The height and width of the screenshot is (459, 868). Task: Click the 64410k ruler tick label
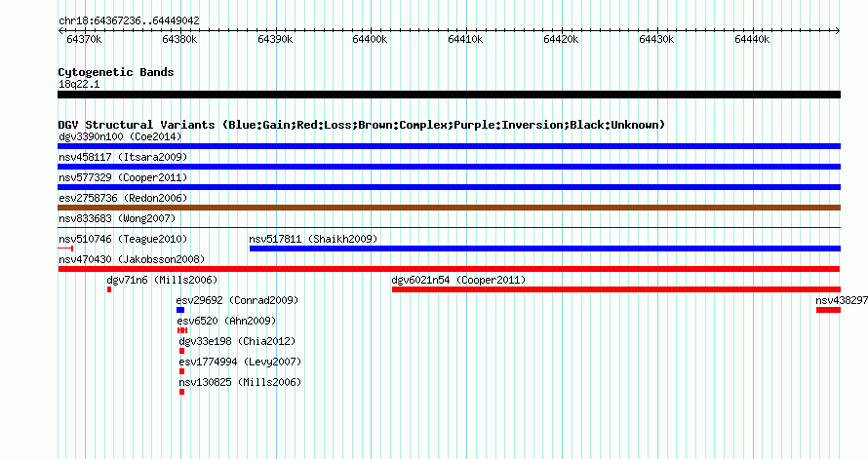click(465, 39)
